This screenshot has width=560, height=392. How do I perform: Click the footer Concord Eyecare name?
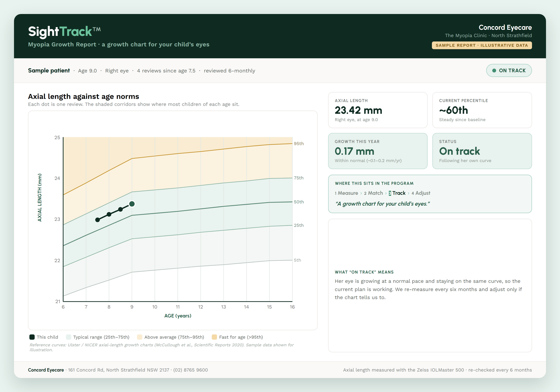coord(46,370)
